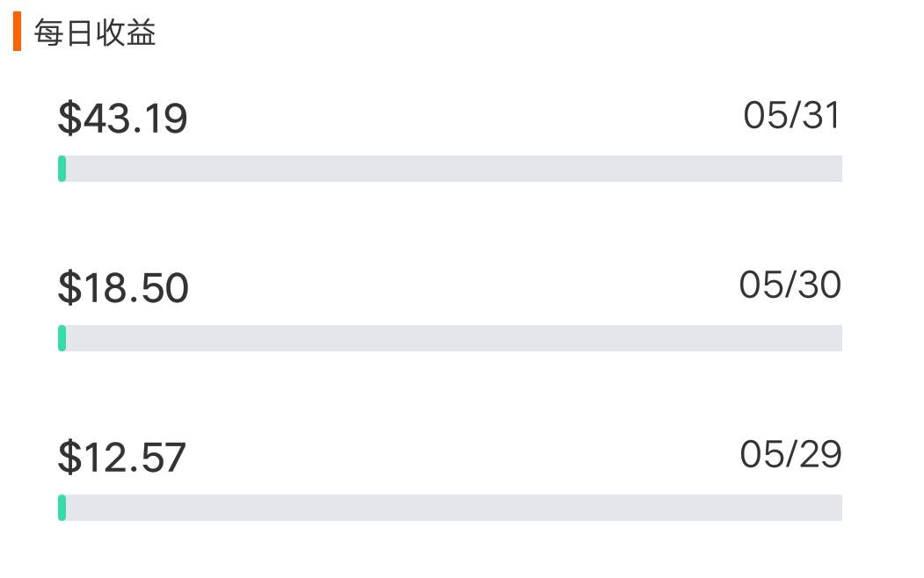Click the far right end of 05/29 bar
The width and height of the screenshot is (924, 578).
(838, 508)
